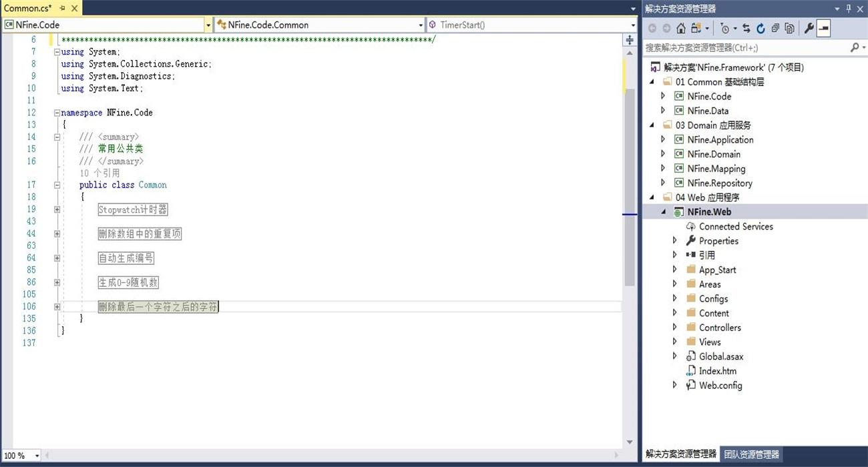This screenshot has height=467, width=868.
Task: Click the back arrow in Solution Explorer toolbar
Action: pyautogui.click(x=652, y=28)
